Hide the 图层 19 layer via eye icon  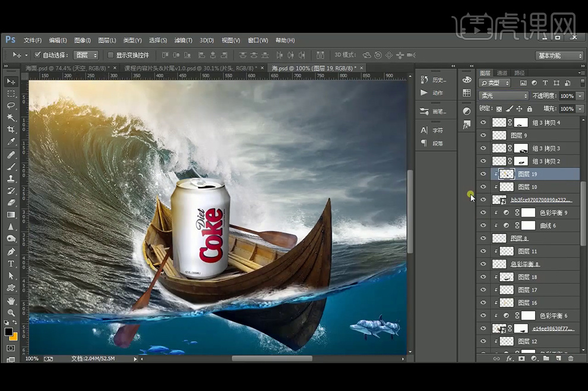(x=483, y=174)
